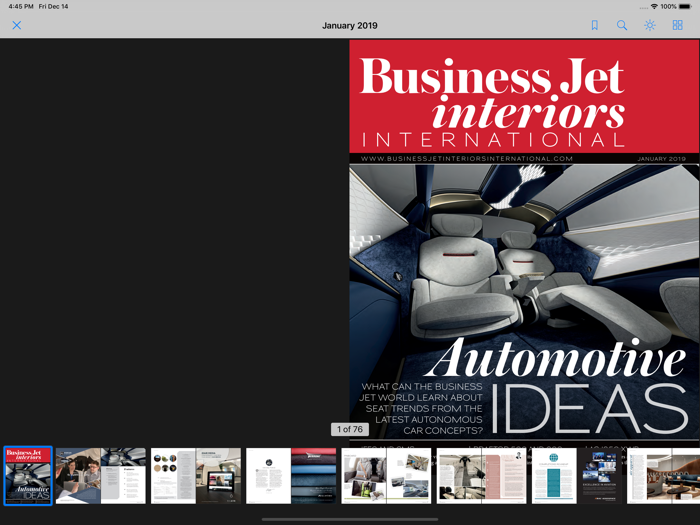Tap the January 2019 title
The height and width of the screenshot is (525, 700).
click(x=350, y=25)
